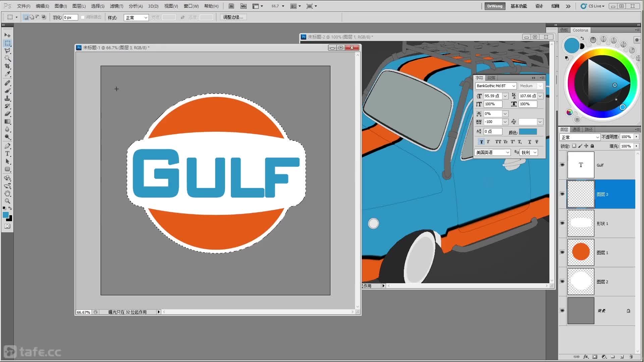The height and width of the screenshot is (362, 644).
Task: Launch Mini Bridge
Action: 244,6
